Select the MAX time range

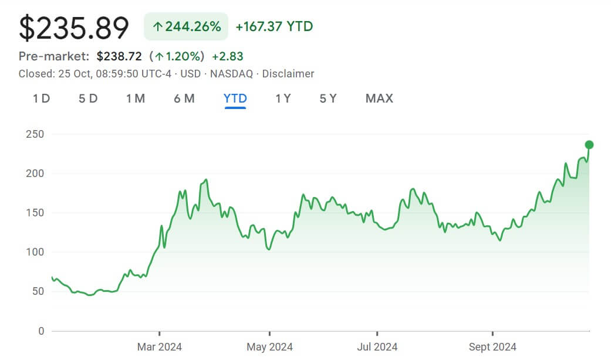(379, 98)
